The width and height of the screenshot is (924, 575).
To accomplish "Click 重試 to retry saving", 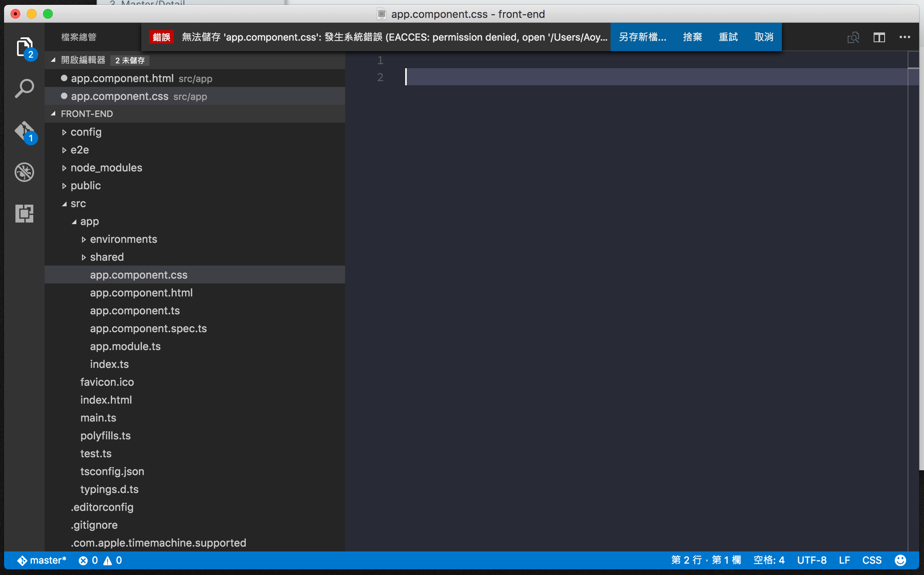I will point(728,37).
